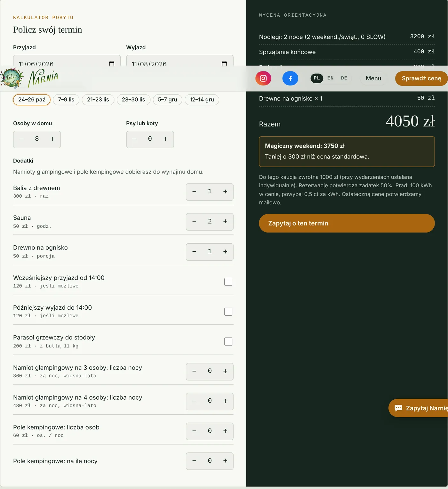Increase Sauna hours

[x=225, y=222]
